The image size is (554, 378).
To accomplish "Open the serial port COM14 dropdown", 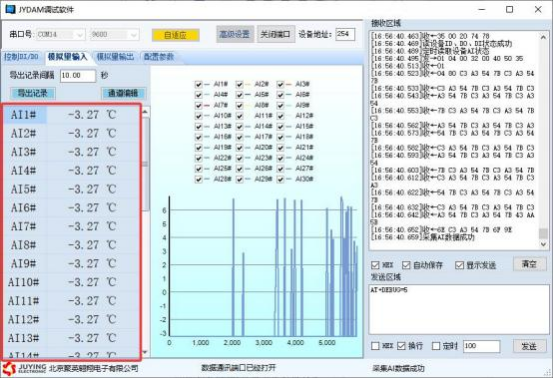I will [x=60, y=34].
